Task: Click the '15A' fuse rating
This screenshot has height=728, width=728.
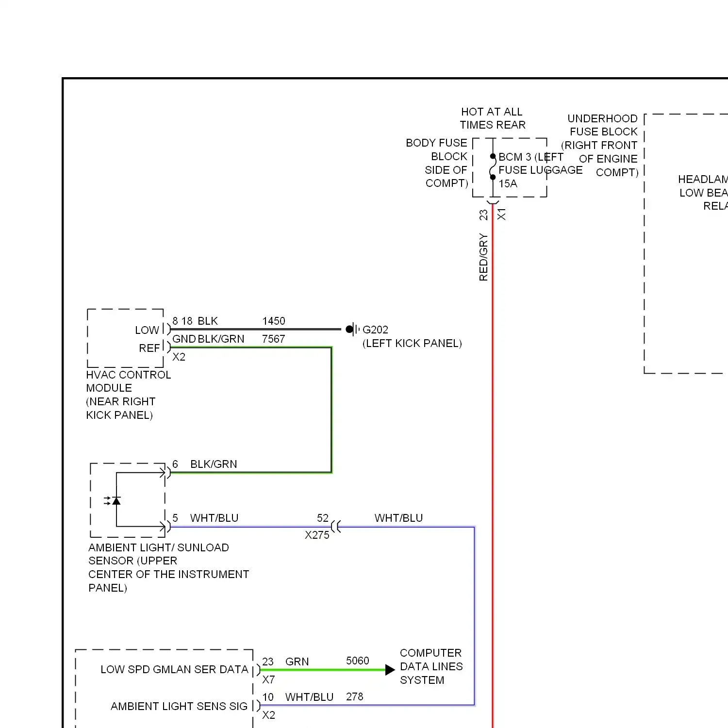Action: coord(508,183)
